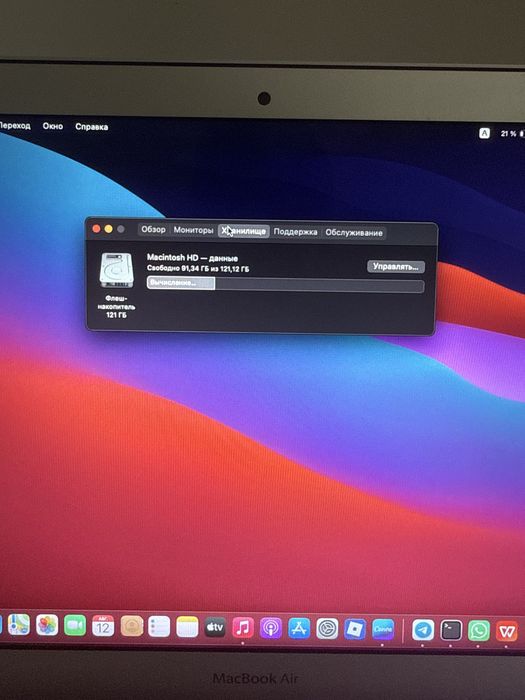Click the Macintosh HD — данные title

(x=192, y=258)
